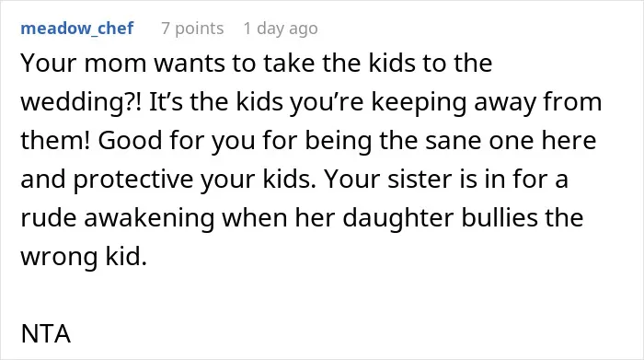Select the word 'awakening' in the comment
The width and height of the screenshot is (644, 360).
coord(149,218)
